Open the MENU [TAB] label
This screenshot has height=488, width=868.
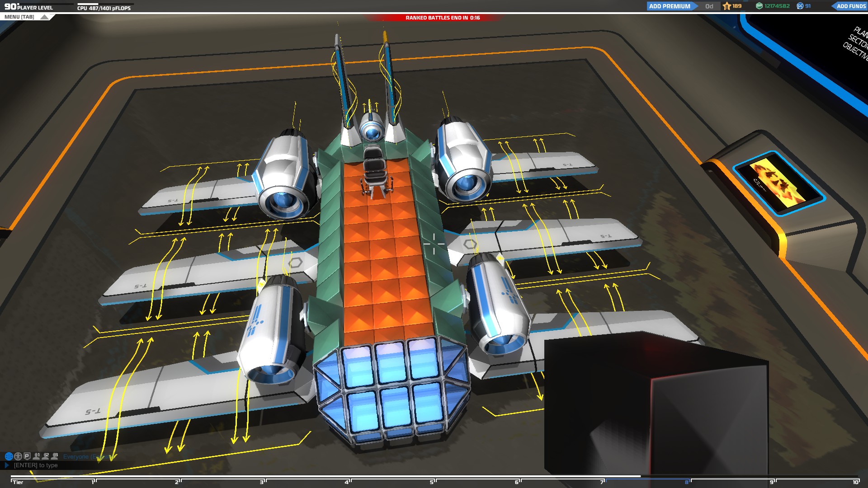coord(19,17)
